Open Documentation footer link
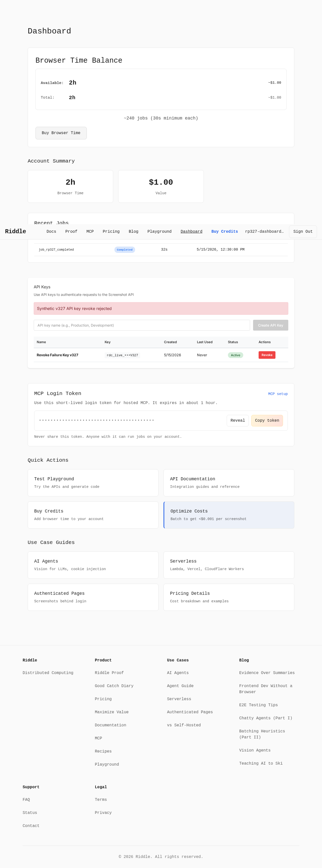322x868 pixels. click(110, 725)
